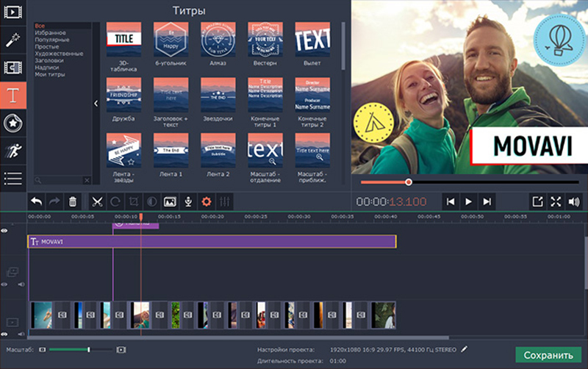Open the Transitions tab in sidebar
This screenshot has height=369, width=588.
(12, 68)
